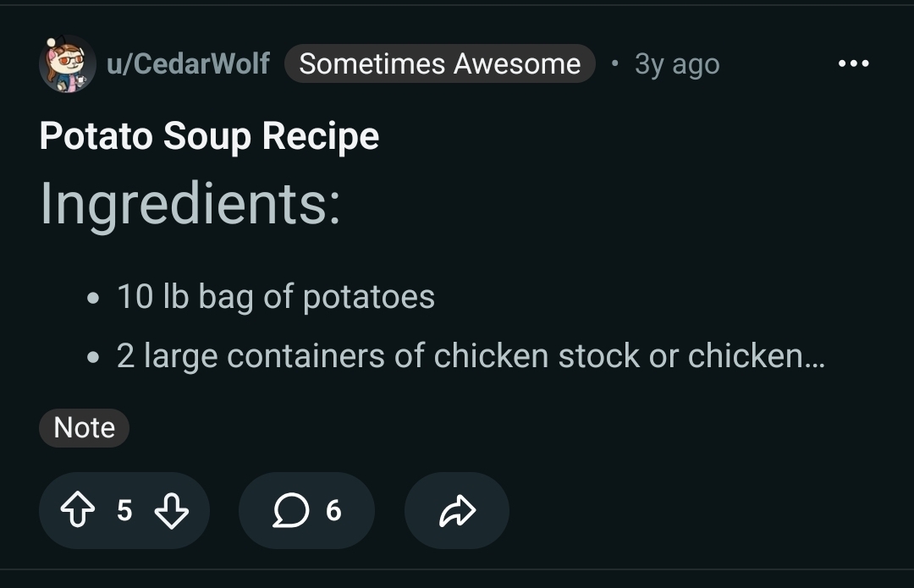Screen dimensions: 914x588
Task: Click the comment count number 6
Action: pyautogui.click(x=333, y=510)
